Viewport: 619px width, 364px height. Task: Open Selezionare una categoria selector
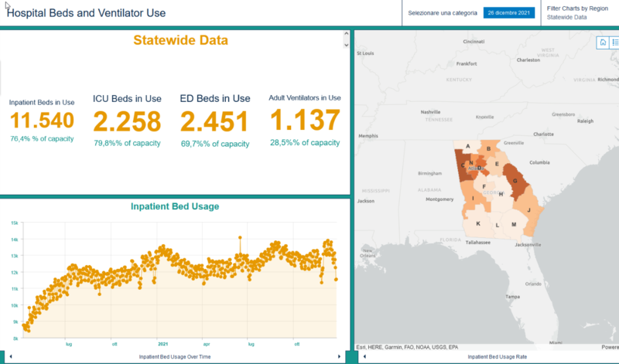443,13
